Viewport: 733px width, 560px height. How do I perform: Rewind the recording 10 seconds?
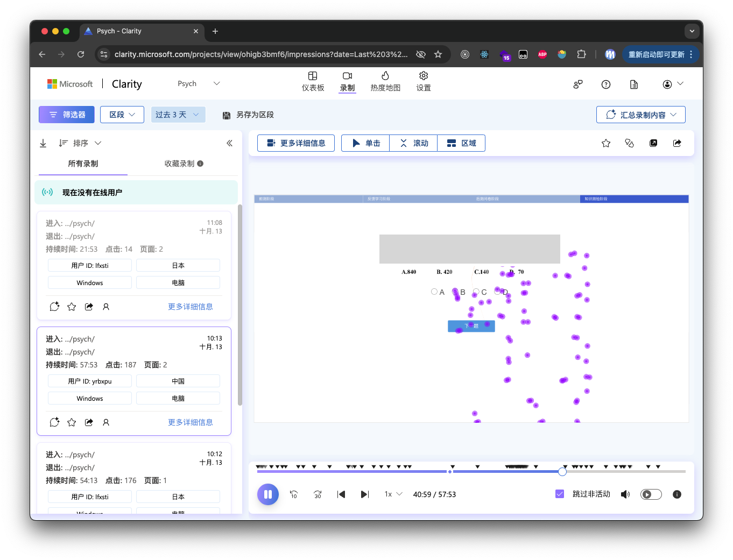(x=294, y=494)
